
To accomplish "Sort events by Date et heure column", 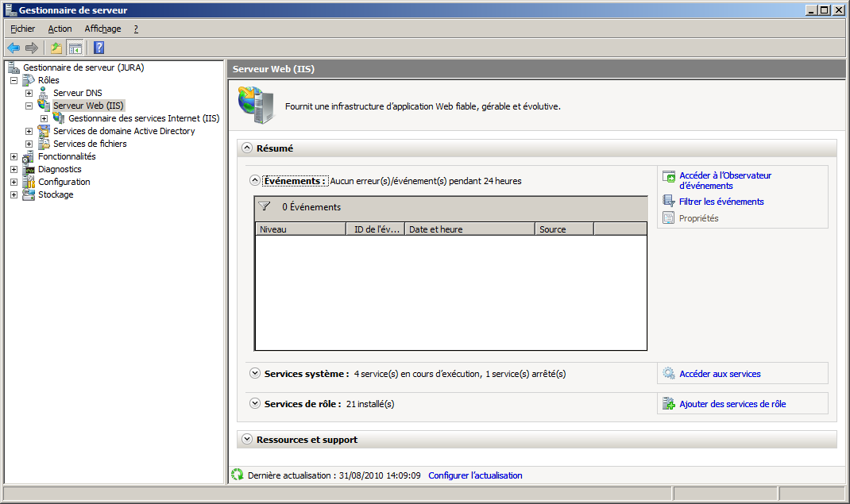I will pyautogui.click(x=469, y=229).
